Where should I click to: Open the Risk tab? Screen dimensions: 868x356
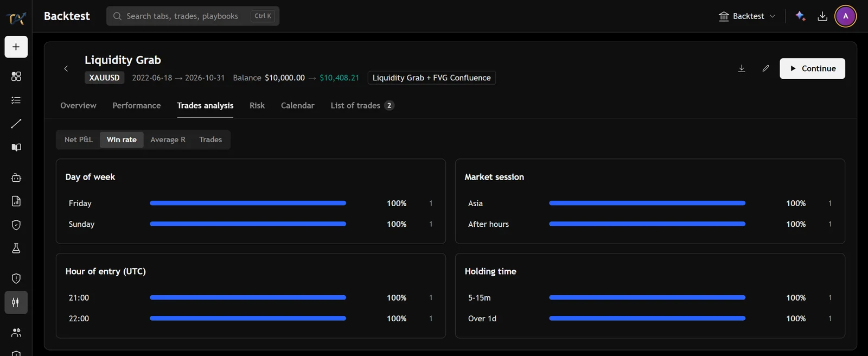(x=257, y=105)
